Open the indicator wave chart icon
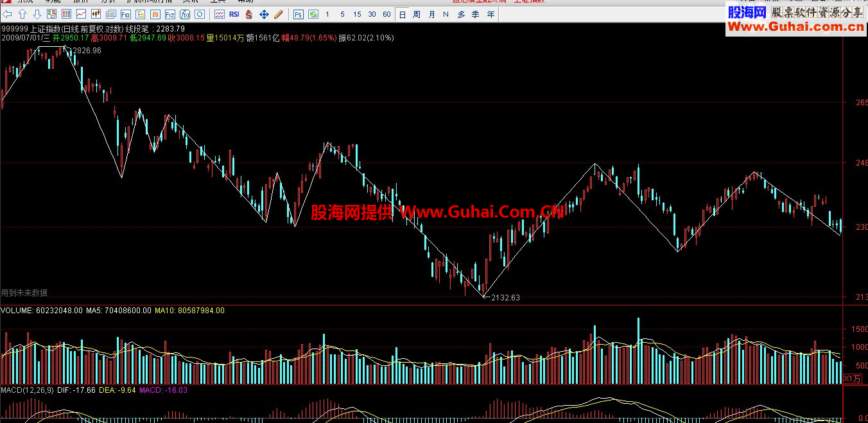The width and height of the screenshot is (868, 423). tap(220, 13)
